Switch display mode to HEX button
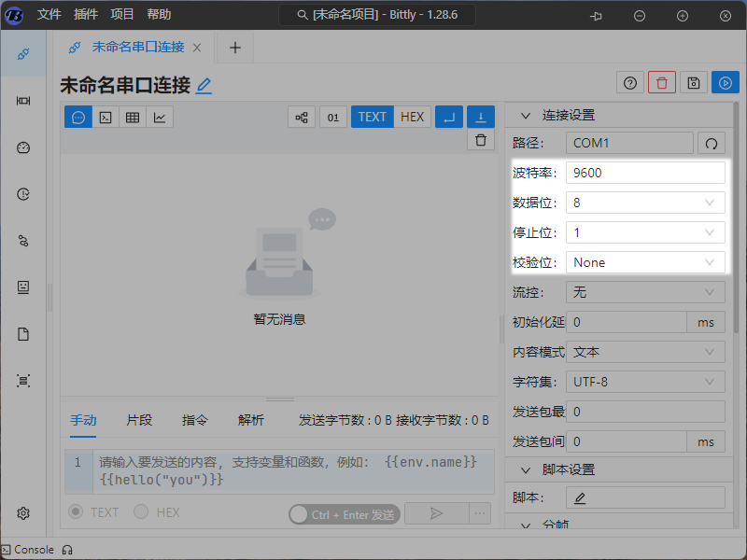The image size is (747, 560). pyautogui.click(x=412, y=117)
